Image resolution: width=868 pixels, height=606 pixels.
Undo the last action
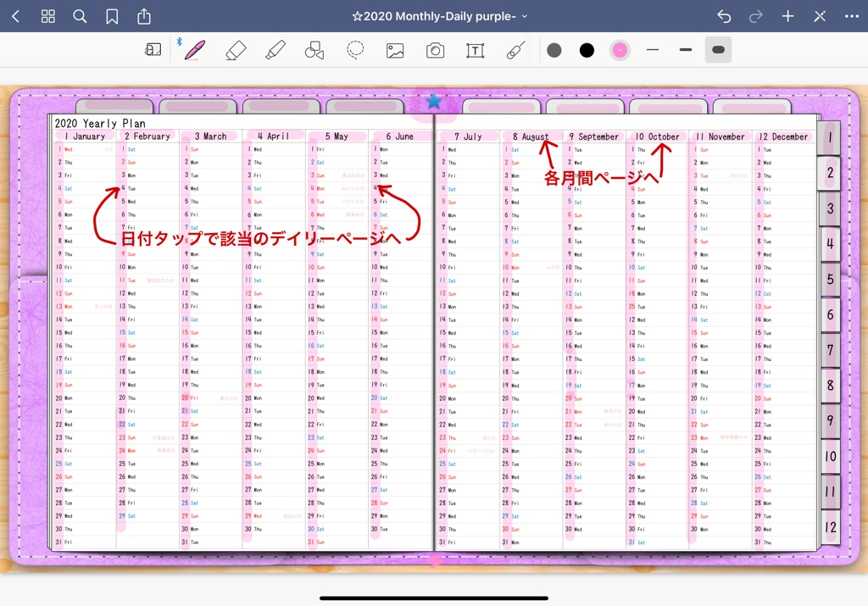point(723,15)
